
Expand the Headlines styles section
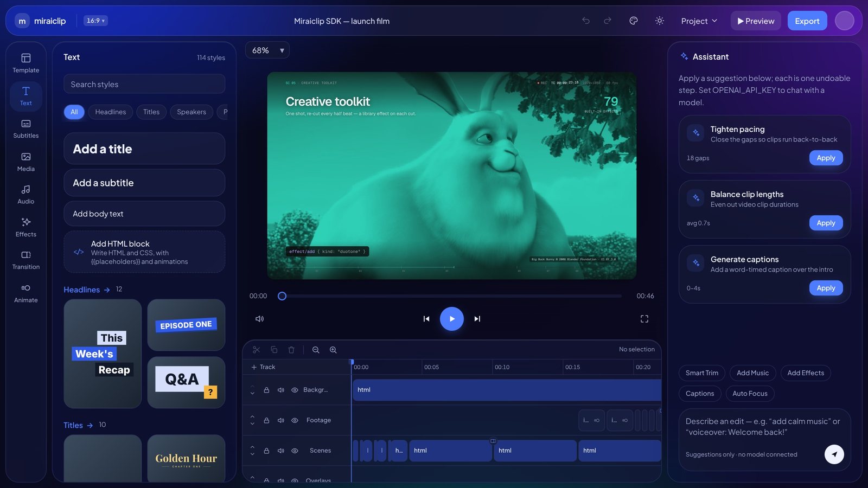coord(87,290)
